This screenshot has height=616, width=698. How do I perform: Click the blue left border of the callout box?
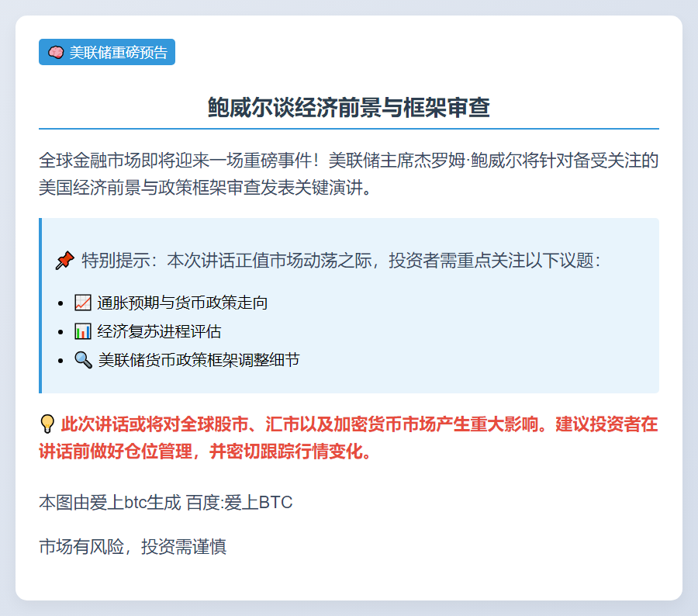(40, 306)
